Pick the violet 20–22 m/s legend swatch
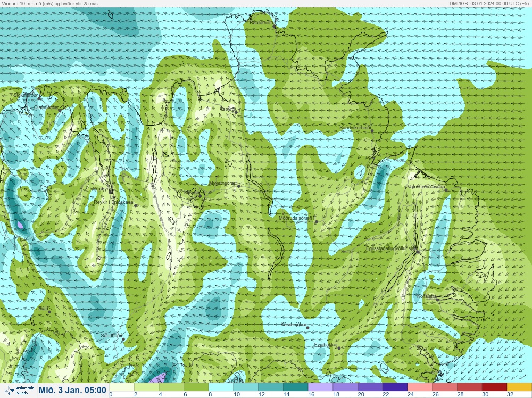The image size is (532, 398). [x=370, y=387]
